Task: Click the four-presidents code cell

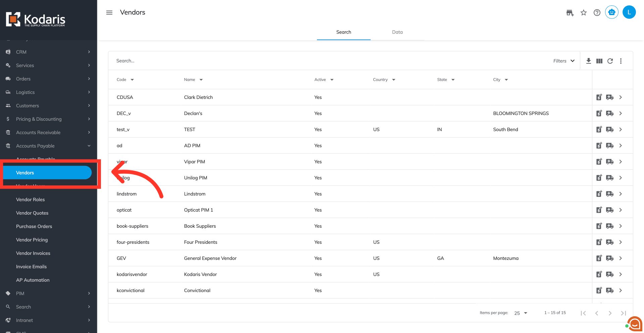Action: [x=133, y=242]
